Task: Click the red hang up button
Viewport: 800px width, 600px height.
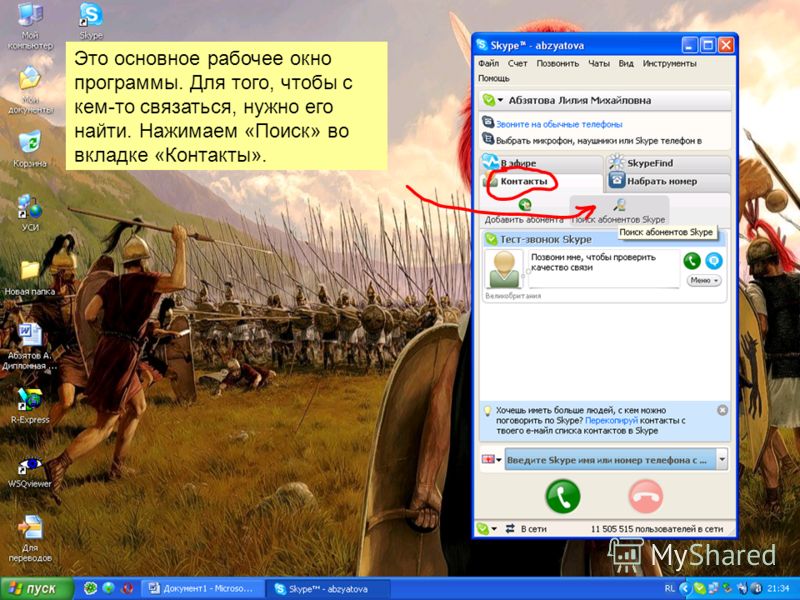Action: 645,496
